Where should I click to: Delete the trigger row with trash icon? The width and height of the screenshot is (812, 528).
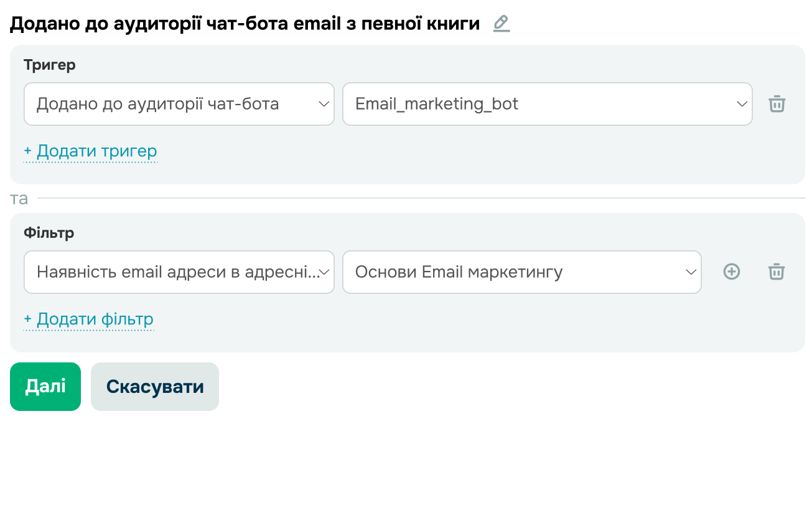point(777,104)
